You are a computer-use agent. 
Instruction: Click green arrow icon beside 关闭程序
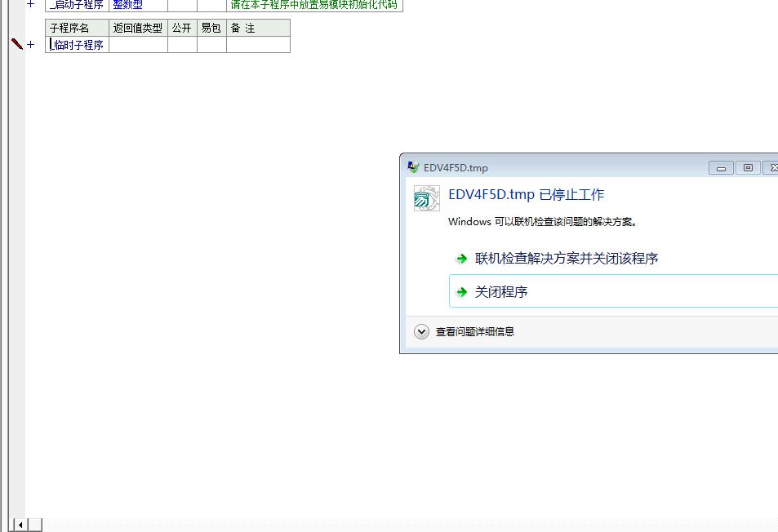click(462, 292)
